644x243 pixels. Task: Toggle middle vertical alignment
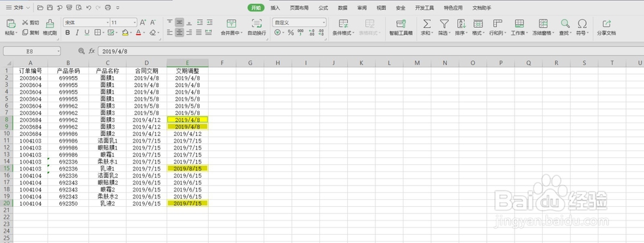pyautogui.click(x=179, y=23)
